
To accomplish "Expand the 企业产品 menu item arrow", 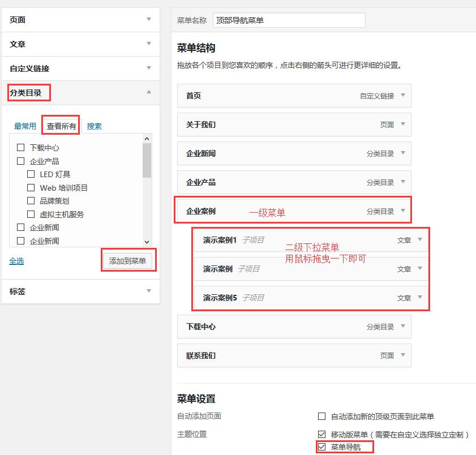I will [403, 182].
